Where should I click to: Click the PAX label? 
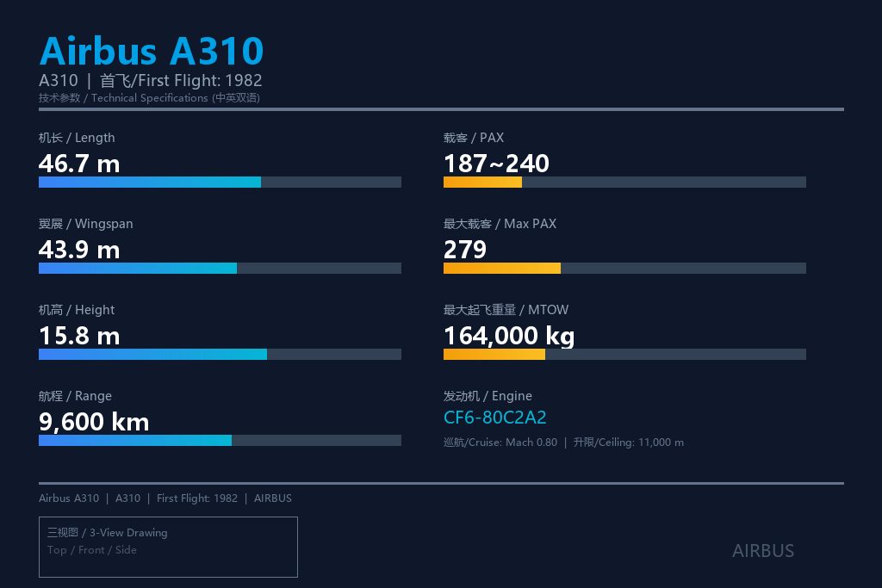[474, 138]
